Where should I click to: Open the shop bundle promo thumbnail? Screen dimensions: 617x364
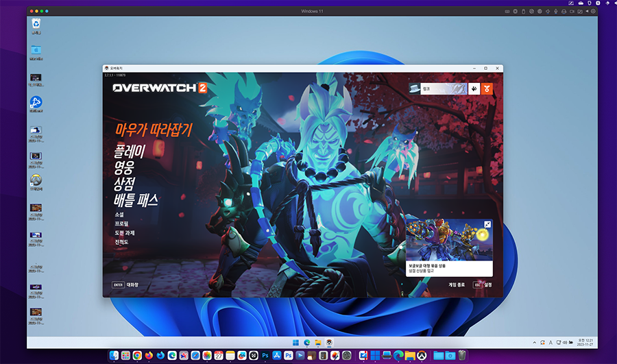coord(449,240)
